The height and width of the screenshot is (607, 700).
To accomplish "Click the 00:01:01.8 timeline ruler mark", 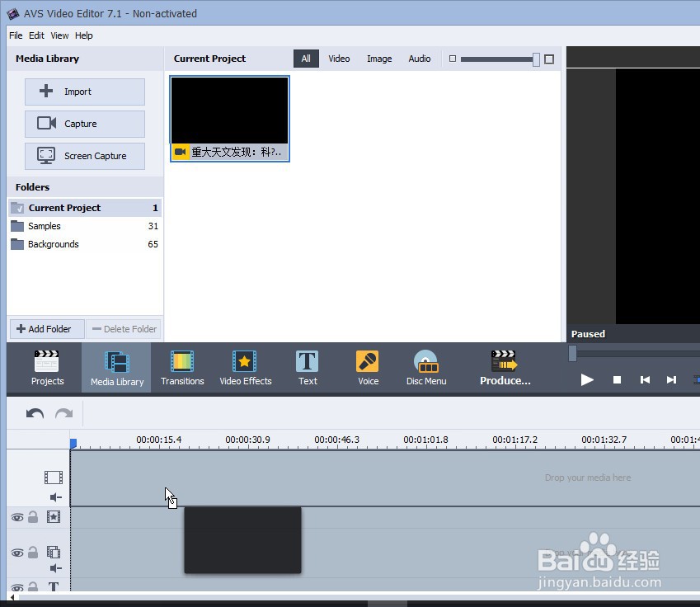I will [425, 440].
